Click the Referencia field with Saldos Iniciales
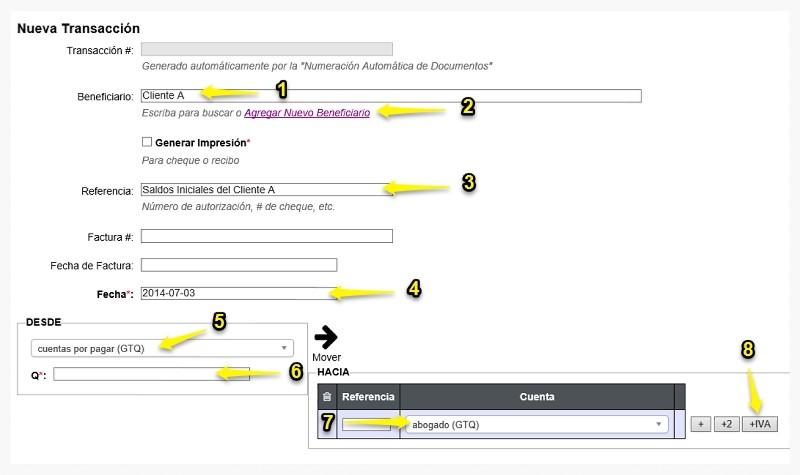Viewport: 800px width, 475px height. pos(267,190)
